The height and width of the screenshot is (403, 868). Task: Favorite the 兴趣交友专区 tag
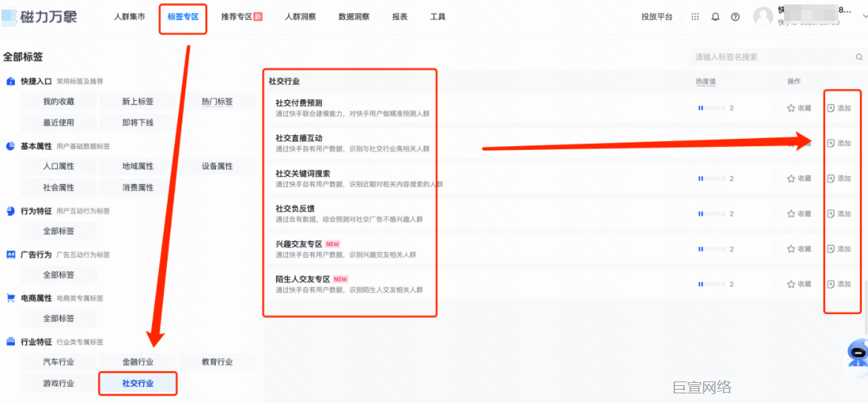tap(799, 249)
